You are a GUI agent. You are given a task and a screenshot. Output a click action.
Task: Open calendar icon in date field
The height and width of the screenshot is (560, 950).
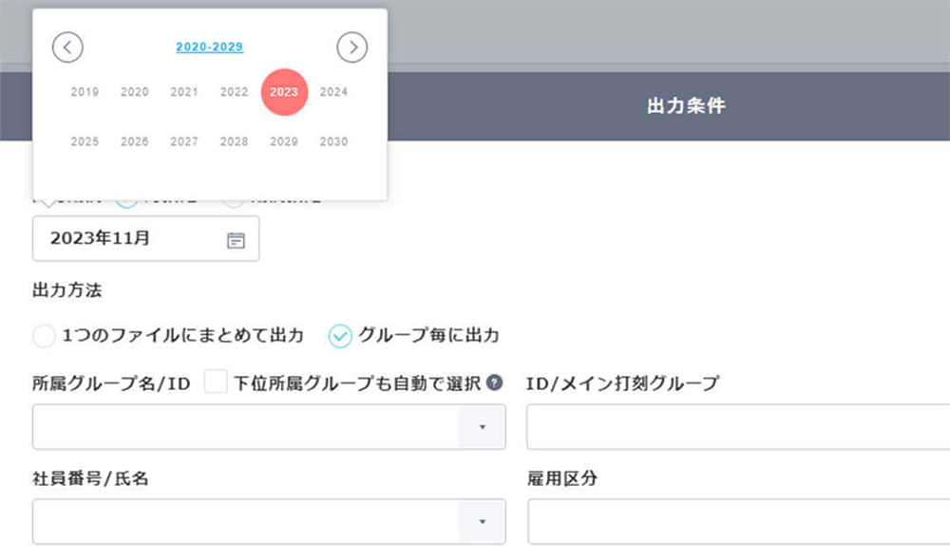[236, 240]
